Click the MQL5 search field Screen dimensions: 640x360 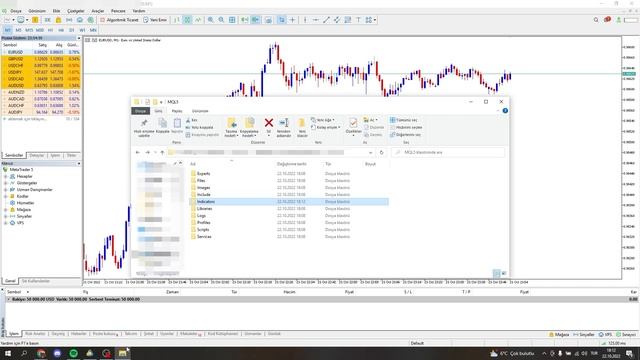pyautogui.click(x=448, y=152)
